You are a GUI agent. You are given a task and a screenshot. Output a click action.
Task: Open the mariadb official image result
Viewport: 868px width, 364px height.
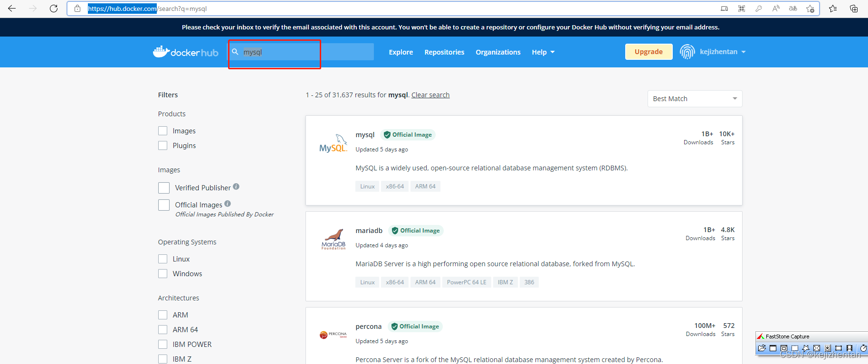[x=369, y=231]
